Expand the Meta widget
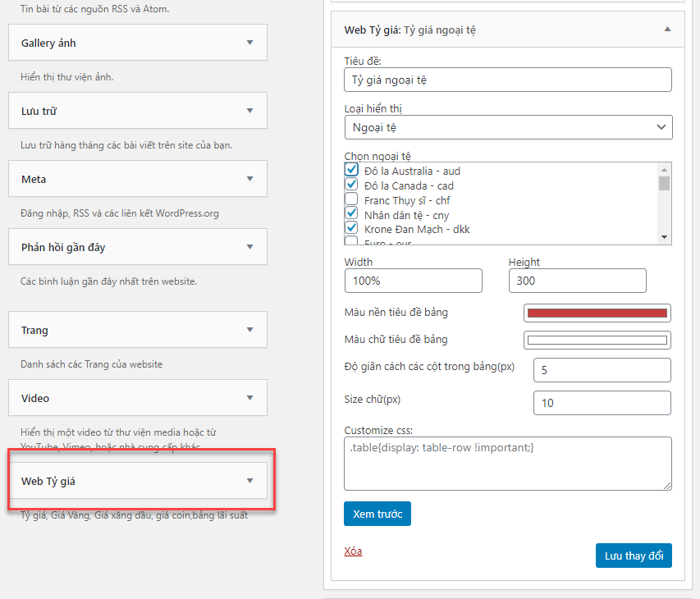700x599 pixels. pyautogui.click(x=250, y=179)
